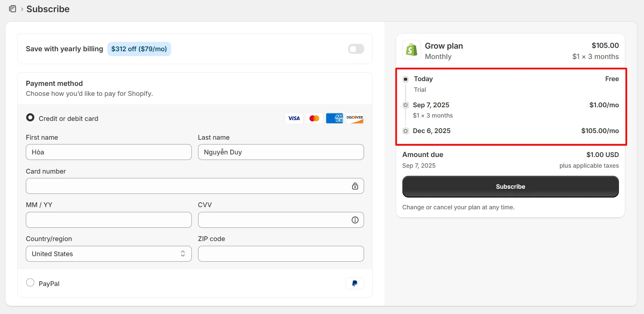Click the Sep 7, 2025 timeline bullet
The height and width of the screenshot is (314, 644).
click(x=406, y=105)
